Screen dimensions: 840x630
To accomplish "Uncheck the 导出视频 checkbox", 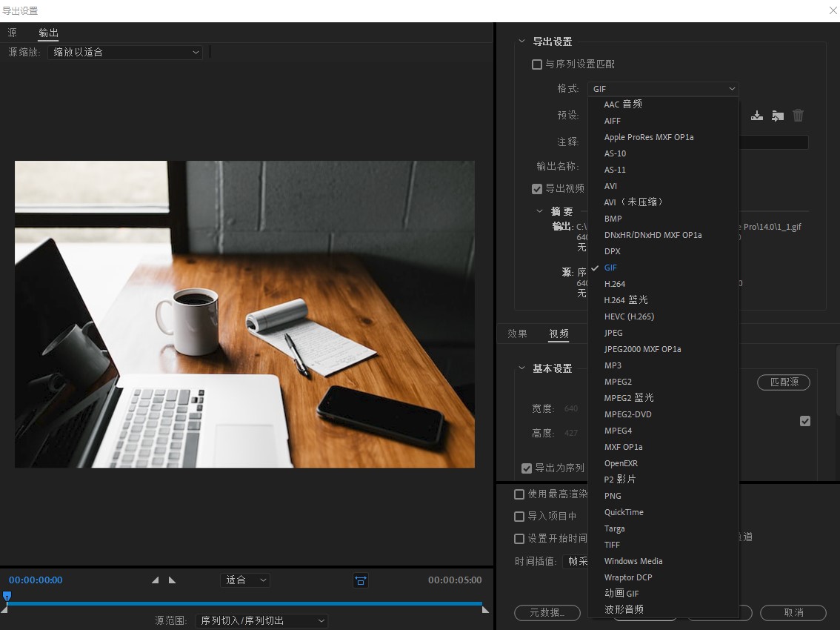I will click(x=537, y=189).
